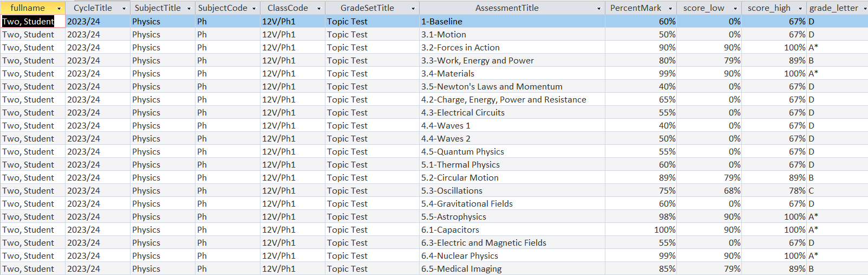Open the grade_letter column dropdown arrow
868x275 pixels.
click(x=864, y=8)
